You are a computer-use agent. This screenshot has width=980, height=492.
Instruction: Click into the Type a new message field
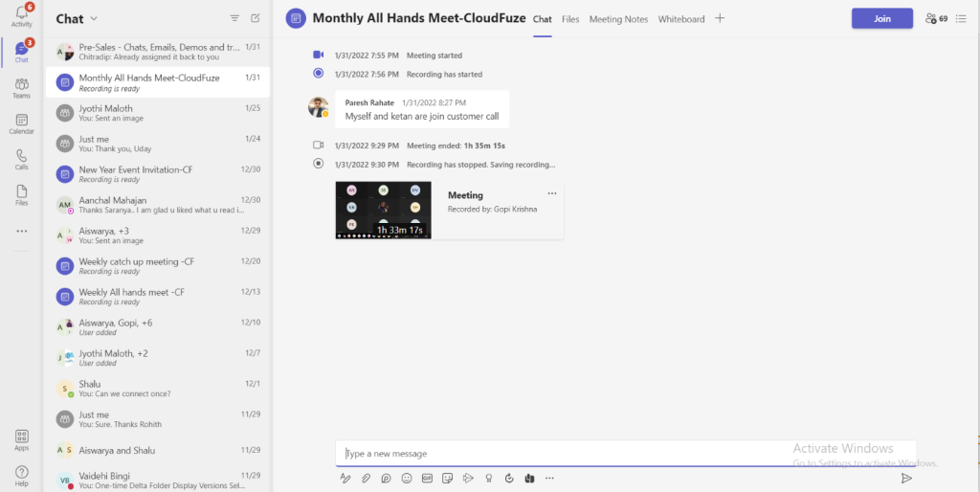(x=626, y=454)
